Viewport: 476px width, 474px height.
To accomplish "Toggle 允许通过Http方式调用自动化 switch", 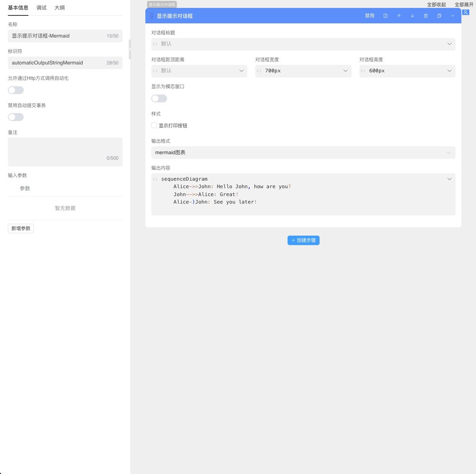I will 16,90.
